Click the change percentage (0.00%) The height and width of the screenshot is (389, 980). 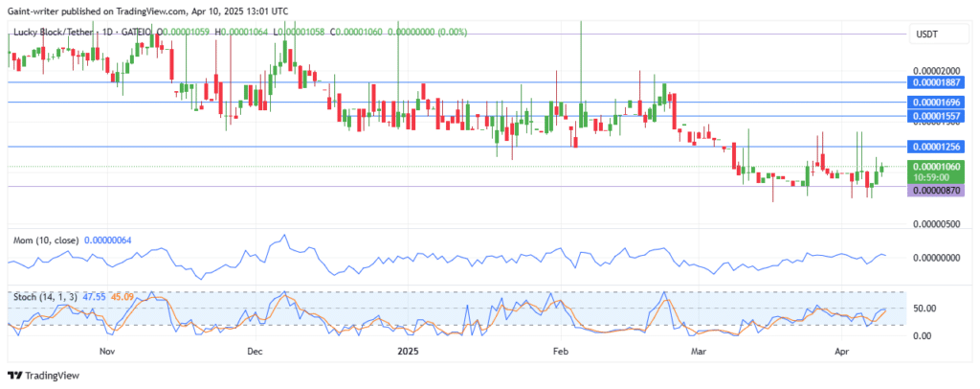point(453,32)
